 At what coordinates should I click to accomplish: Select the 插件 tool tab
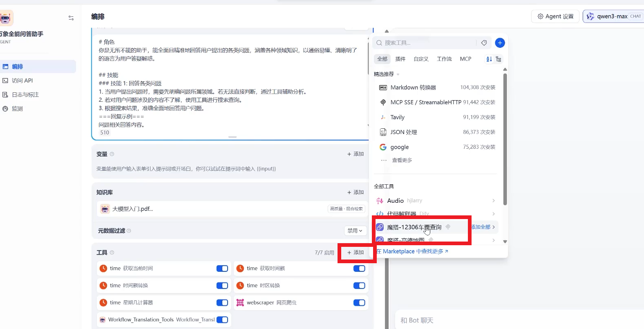point(400,59)
